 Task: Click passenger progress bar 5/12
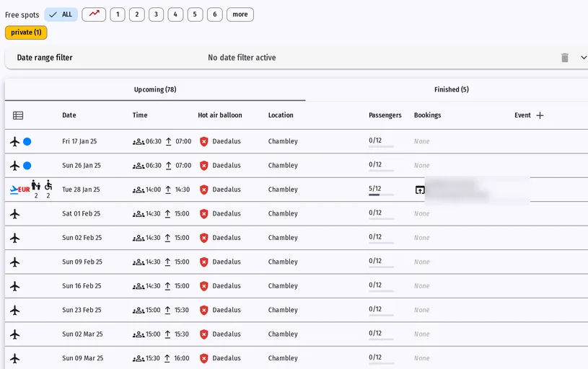[x=381, y=195]
